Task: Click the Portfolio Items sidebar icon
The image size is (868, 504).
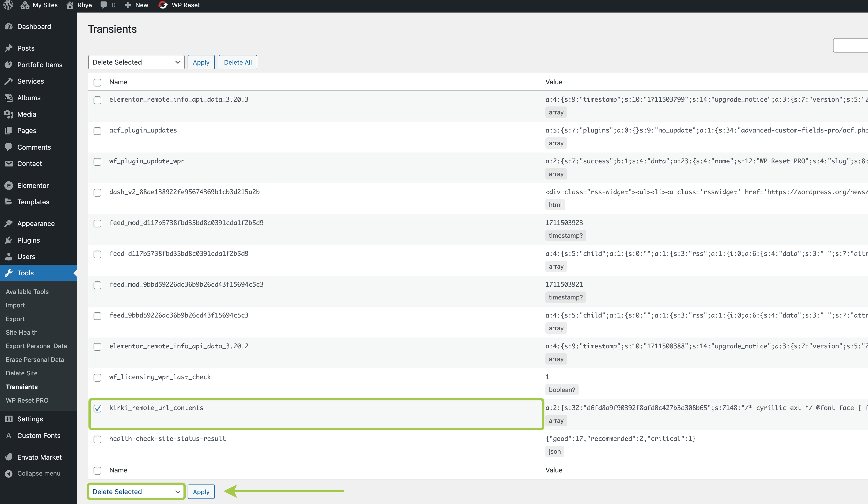Action: (9, 65)
